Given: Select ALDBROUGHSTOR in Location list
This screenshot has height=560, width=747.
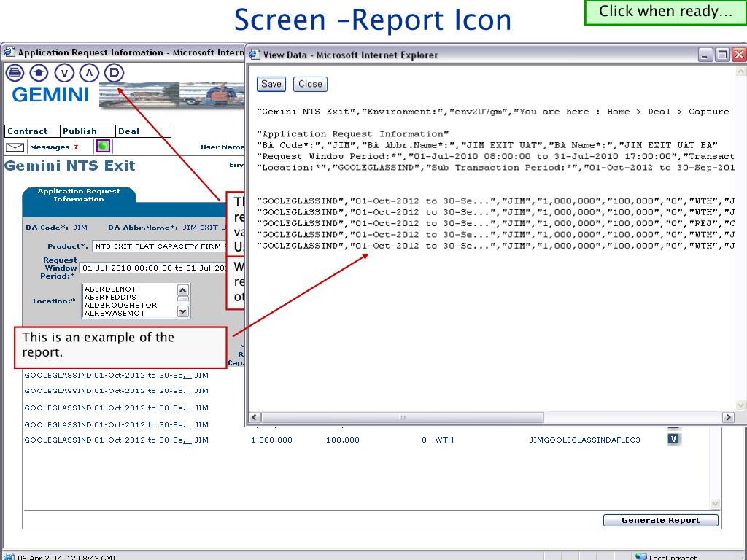Looking at the screenshot, I should click(x=120, y=305).
